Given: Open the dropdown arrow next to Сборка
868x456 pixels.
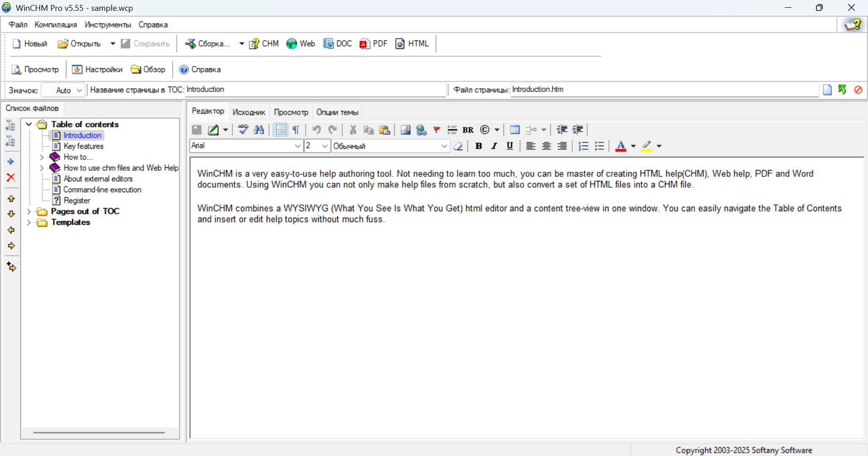Looking at the screenshot, I should point(241,43).
